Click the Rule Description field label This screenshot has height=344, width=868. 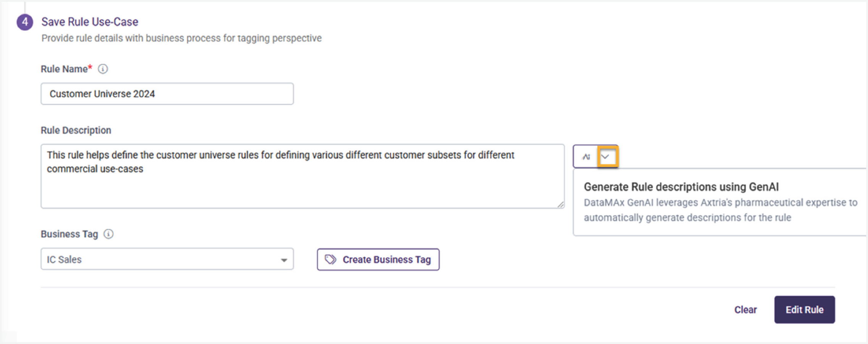pos(76,130)
